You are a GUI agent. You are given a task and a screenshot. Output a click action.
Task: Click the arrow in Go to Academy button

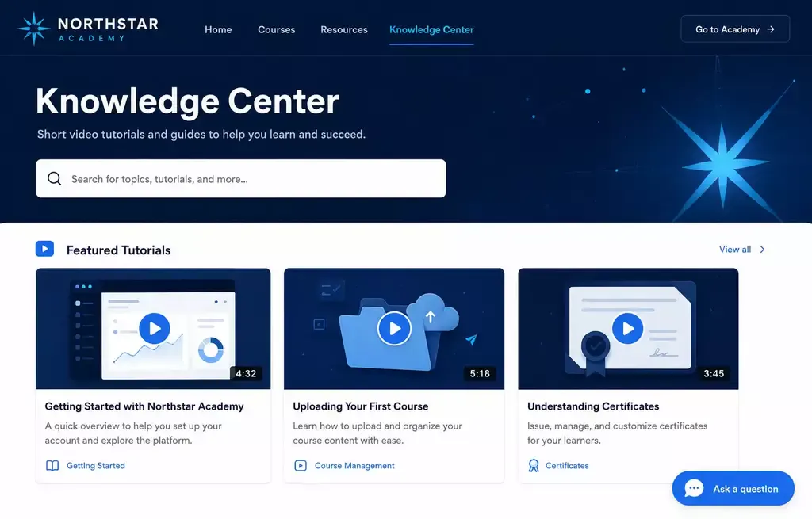coord(771,29)
